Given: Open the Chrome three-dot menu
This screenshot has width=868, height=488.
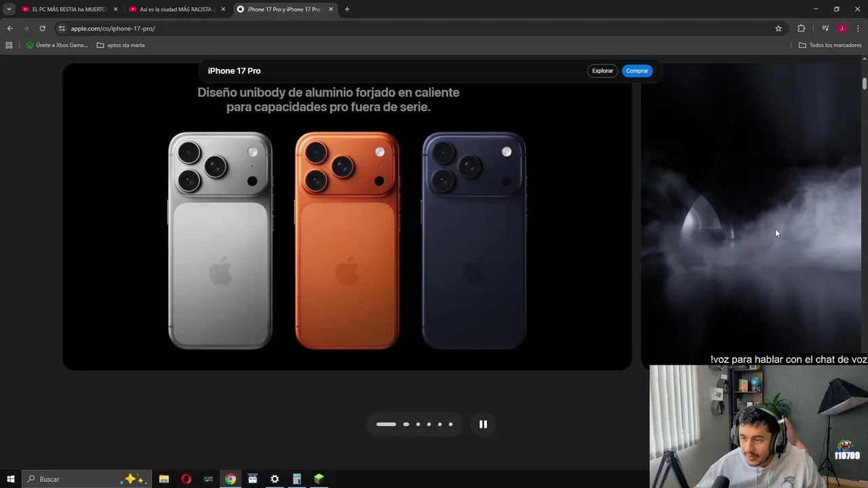Looking at the screenshot, I should [x=858, y=28].
